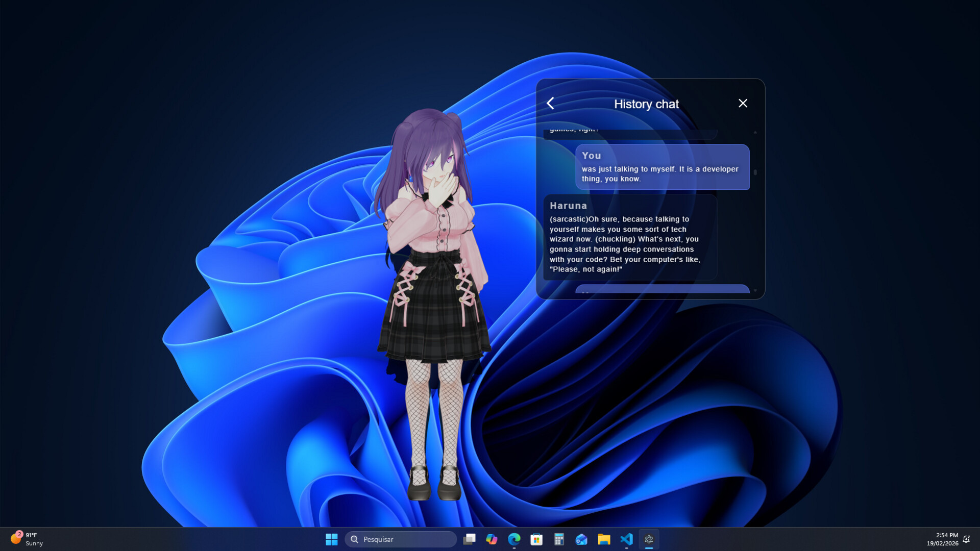Open Microsoft Store from taskbar
The image size is (980, 551).
536,539
